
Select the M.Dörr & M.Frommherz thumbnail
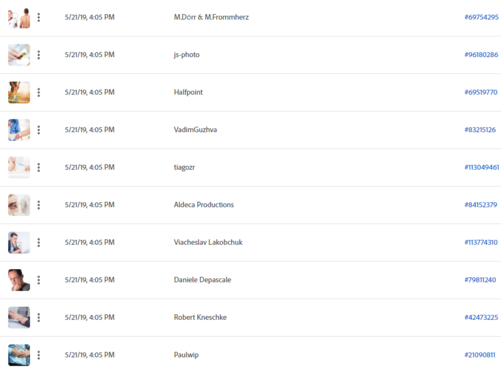tap(19, 17)
